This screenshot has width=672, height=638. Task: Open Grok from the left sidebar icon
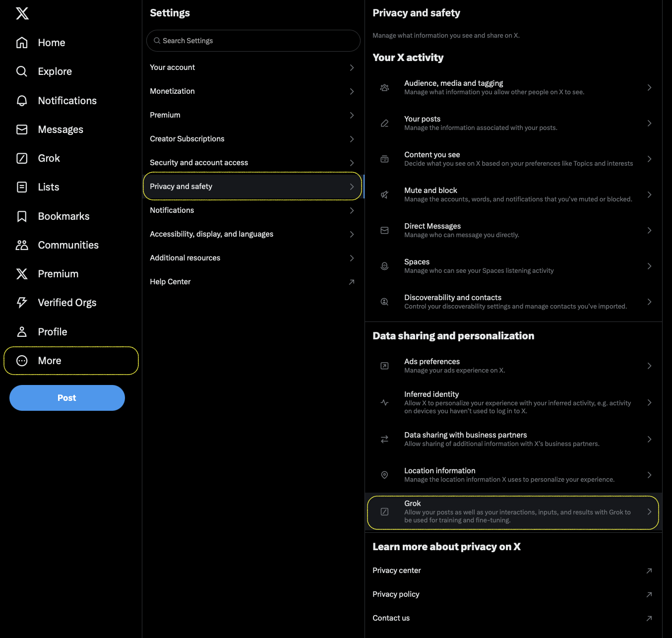(x=22, y=158)
